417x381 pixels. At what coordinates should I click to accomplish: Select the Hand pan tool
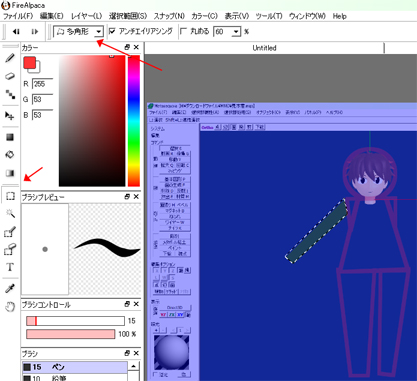click(10, 306)
